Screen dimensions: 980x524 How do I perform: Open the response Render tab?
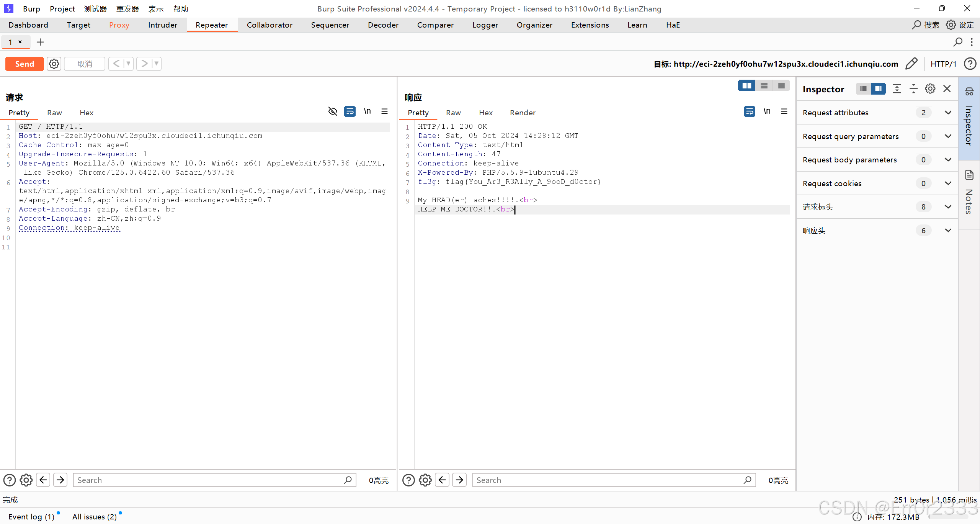[523, 113]
